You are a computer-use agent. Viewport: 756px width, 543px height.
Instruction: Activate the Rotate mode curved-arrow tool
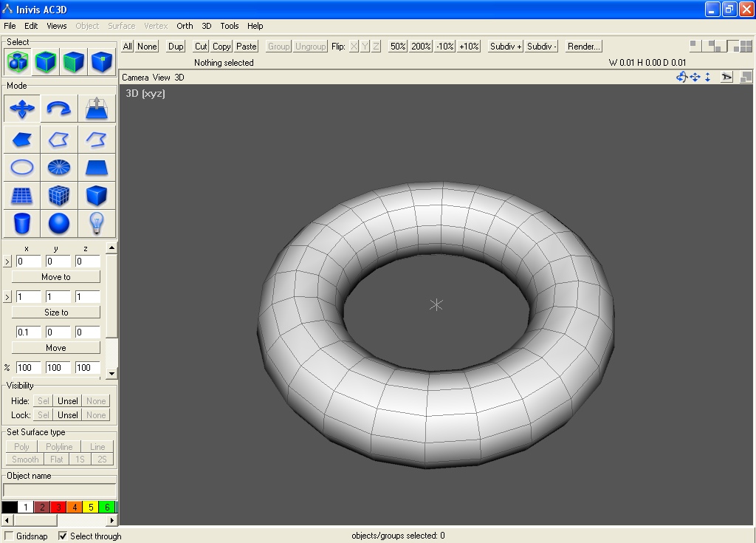[x=59, y=108]
